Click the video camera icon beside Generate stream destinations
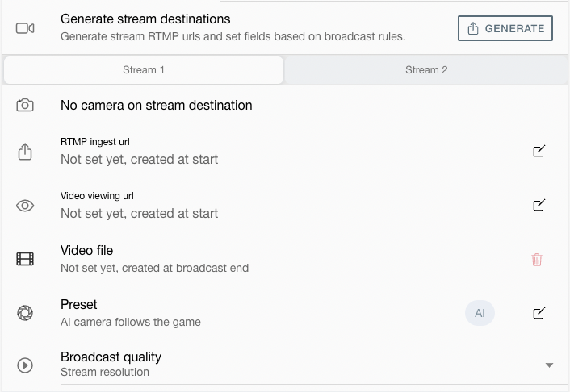 click(25, 28)
